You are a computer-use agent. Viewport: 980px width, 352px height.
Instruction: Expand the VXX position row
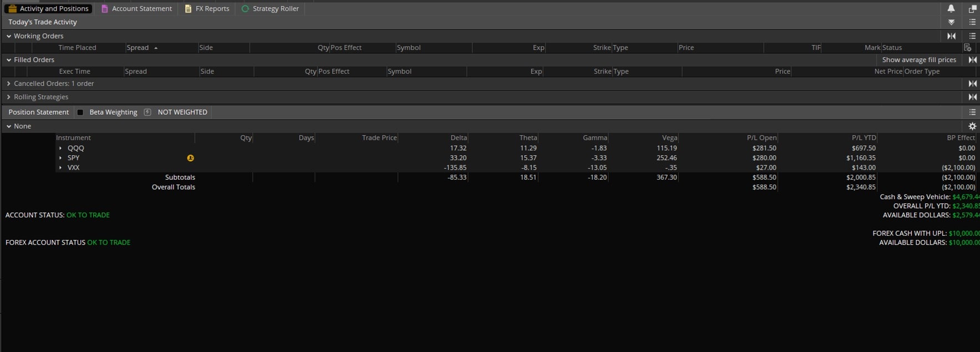point(60,167)
